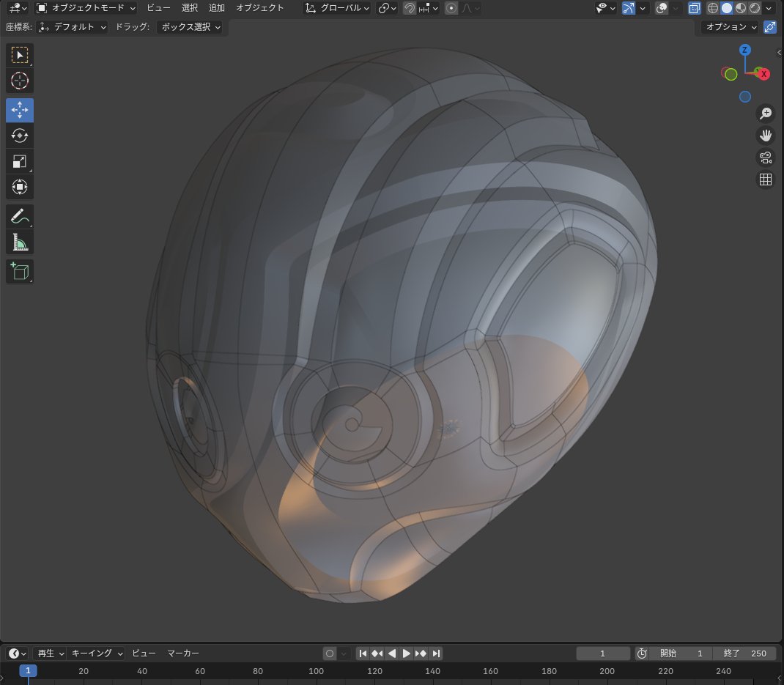
Task: Toggle auto keying record button
Action: click(x=330, y=653)
